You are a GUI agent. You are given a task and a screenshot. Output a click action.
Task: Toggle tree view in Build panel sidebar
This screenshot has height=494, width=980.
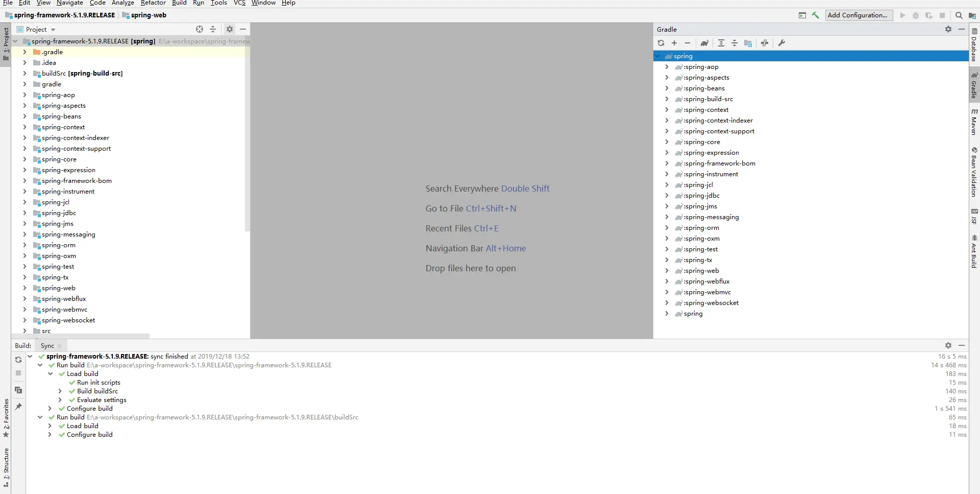click(x=18, y=390)
